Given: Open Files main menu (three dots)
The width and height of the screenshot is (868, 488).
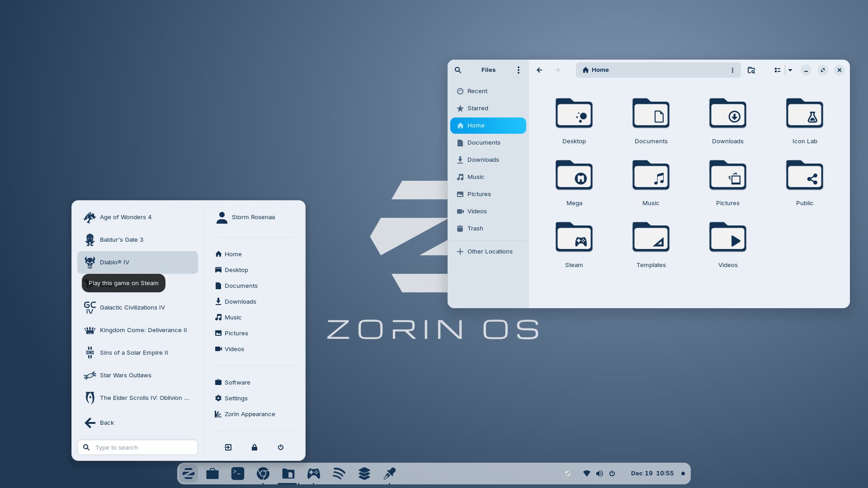Looking at the screenshot, I should 518,70.
